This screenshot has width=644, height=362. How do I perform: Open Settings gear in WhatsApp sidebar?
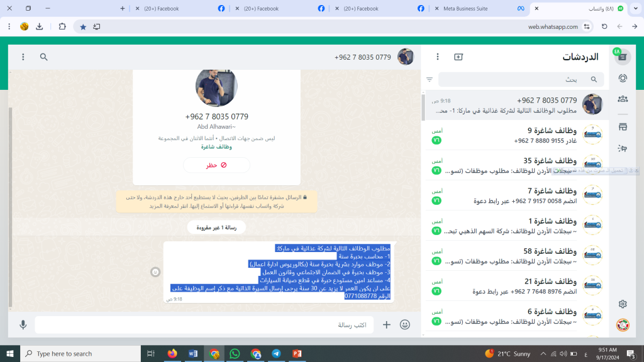(623, 304)
